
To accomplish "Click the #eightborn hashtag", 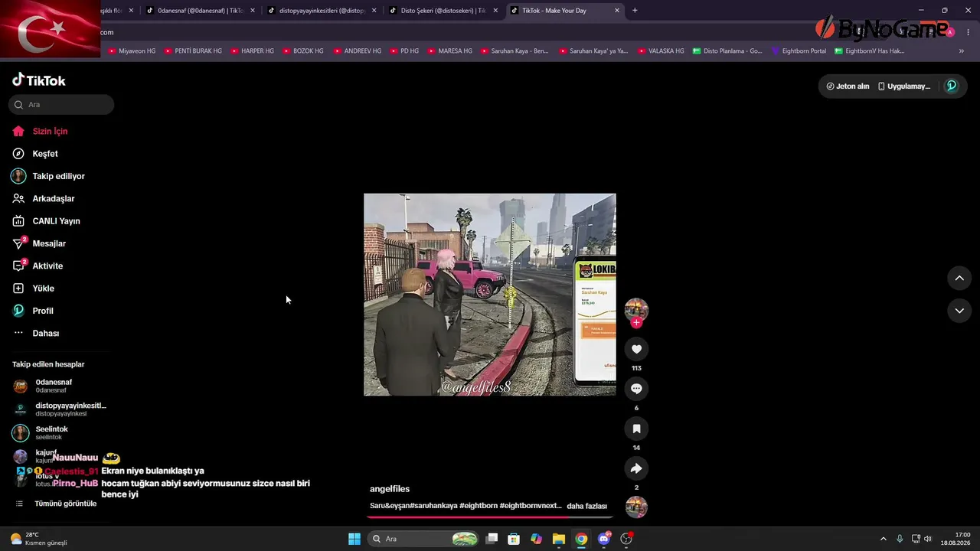I will 479,506.
